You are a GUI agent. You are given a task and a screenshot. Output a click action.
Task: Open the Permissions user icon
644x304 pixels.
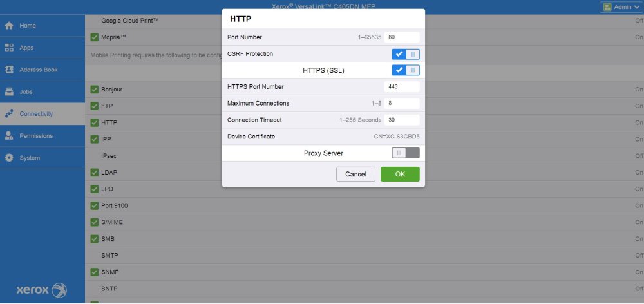coord(9,135)
